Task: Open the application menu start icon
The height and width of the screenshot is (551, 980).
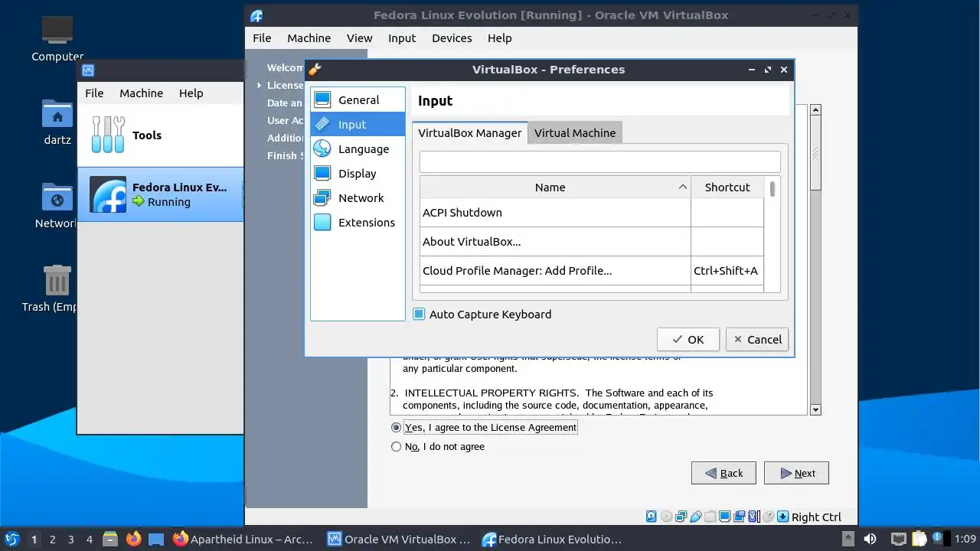Action: click(x=11, y=539)
